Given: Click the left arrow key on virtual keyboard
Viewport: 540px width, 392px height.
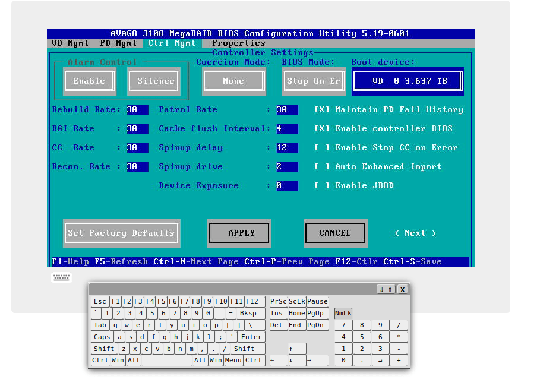Looking at the screenshot, I should [278, 361].
